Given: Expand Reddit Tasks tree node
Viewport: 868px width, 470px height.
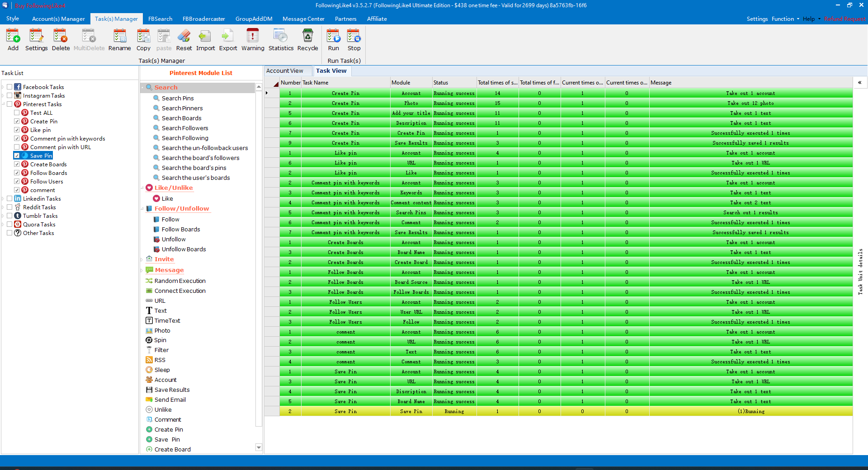Looking at the screenshot, I should (3, 207).
